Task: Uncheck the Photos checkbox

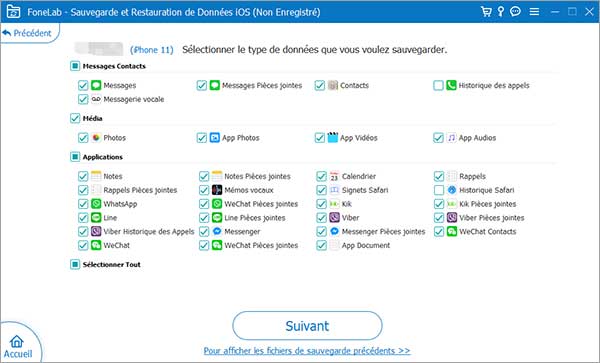Action: [83, 138]
